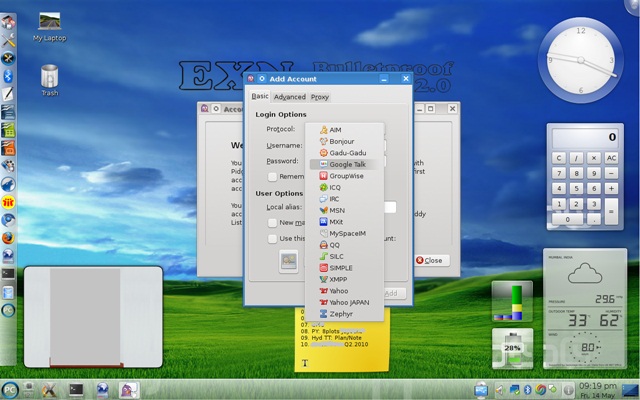Select the Zephyr protocol
Image resolution: width=640 pixels, height=400 pixels.
[x=340, y=314]
